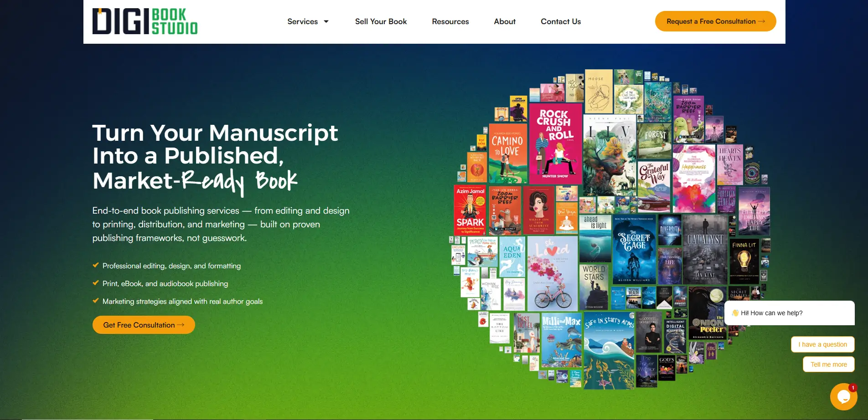Go to Sell Your Book page

[x=381, y=21]
